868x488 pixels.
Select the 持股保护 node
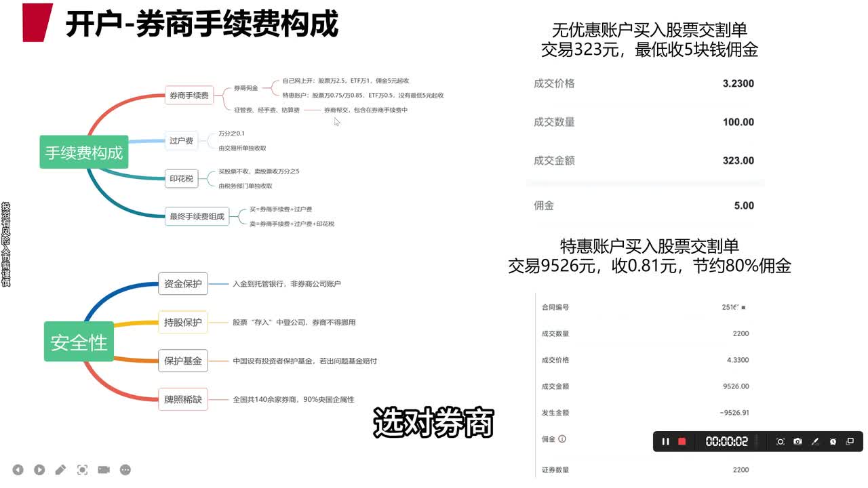[x=183, y=322]
